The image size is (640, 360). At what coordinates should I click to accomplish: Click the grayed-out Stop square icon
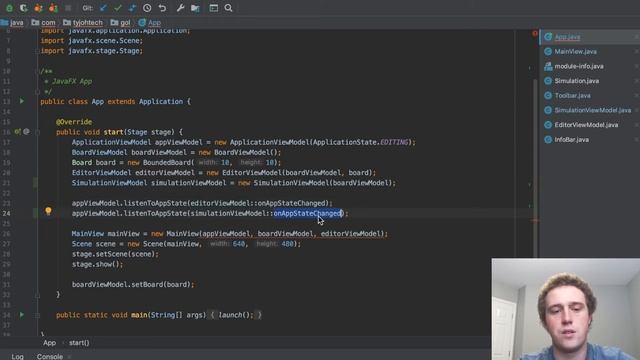tap(68, 8)
